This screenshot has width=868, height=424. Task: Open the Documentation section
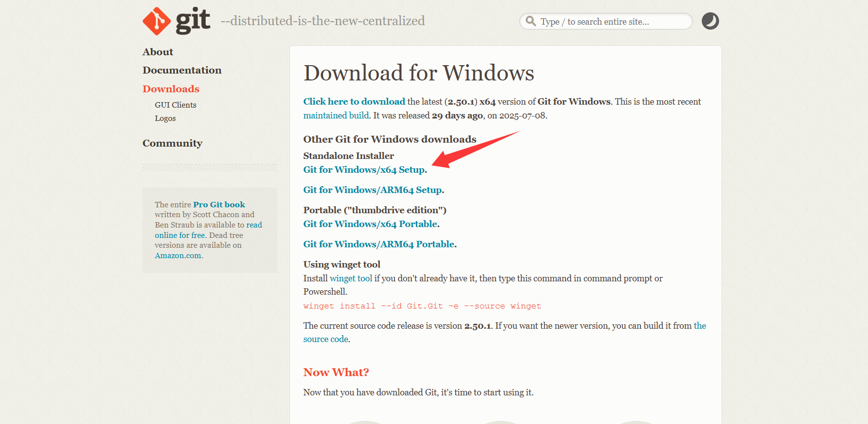(x=182, y=70)
